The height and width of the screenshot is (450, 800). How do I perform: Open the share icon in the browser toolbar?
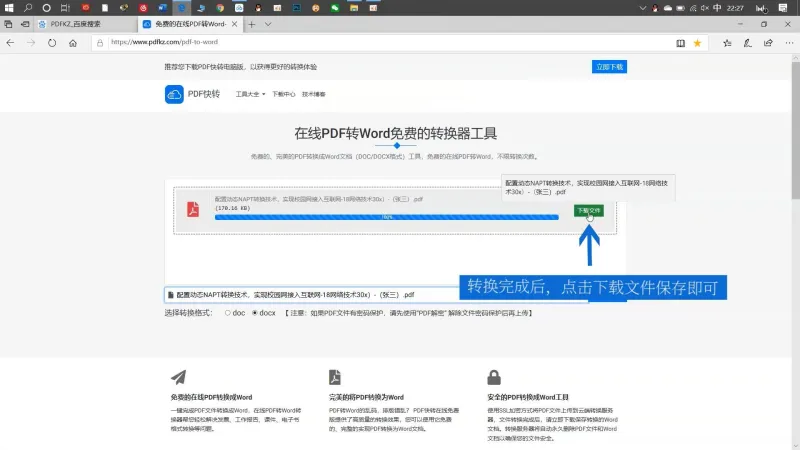pyautogui.click(x=768, y=43)
